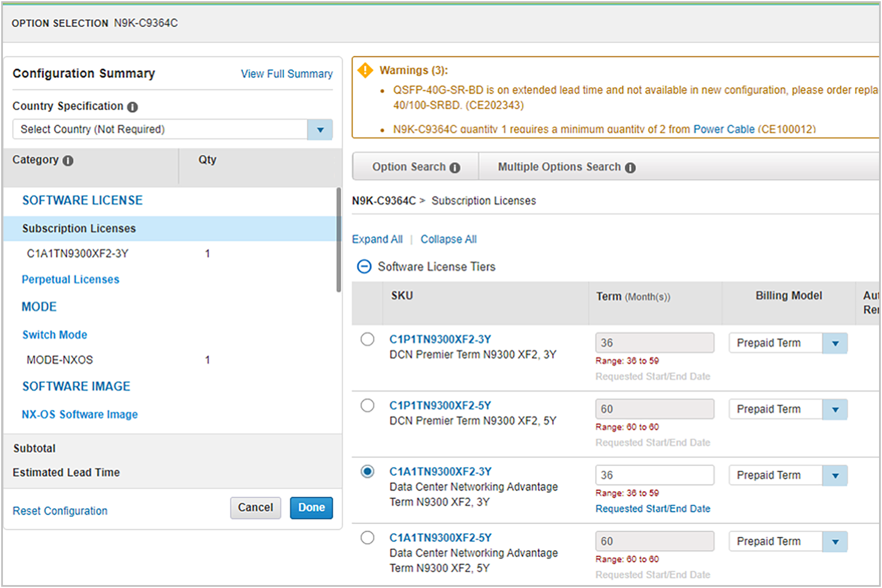The height and width of the screenshot is (588, 882).
Task: Click the Option Search info icon
Action: tap(455, 168)
